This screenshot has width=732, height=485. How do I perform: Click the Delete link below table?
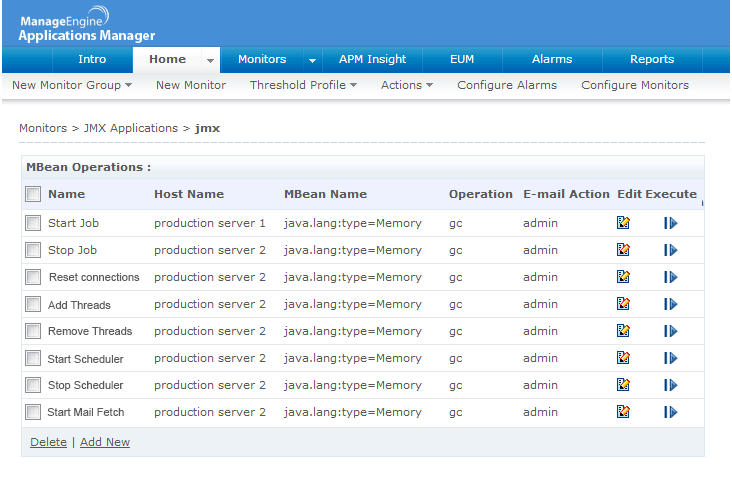point(48,442)
